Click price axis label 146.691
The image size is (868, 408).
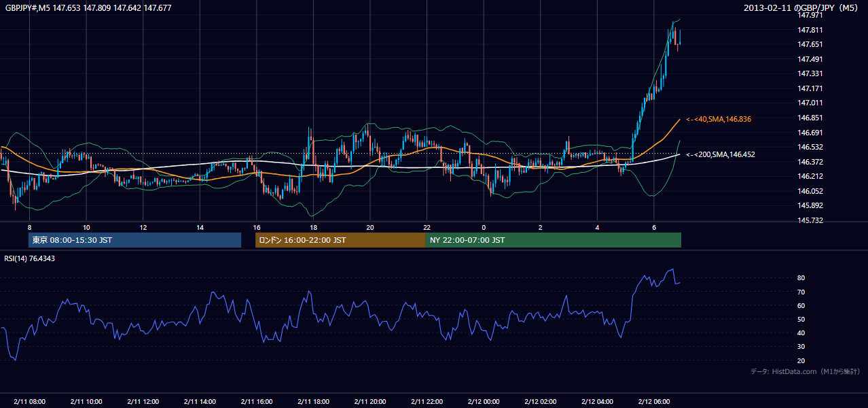click(810, 133)
